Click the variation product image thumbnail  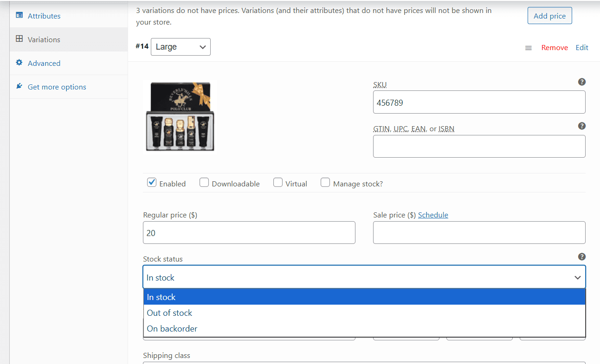[180, 116]
